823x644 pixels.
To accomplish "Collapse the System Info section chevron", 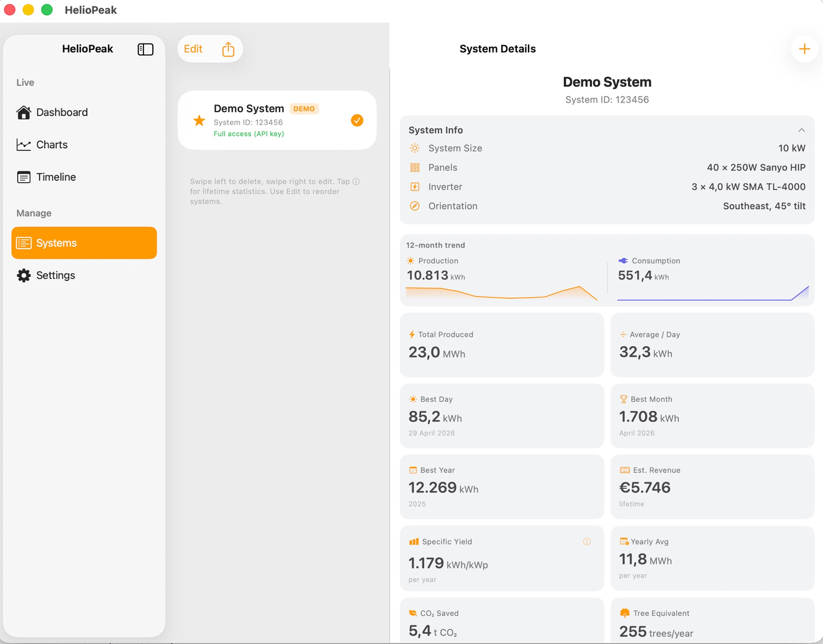I will tap(801, 130).
